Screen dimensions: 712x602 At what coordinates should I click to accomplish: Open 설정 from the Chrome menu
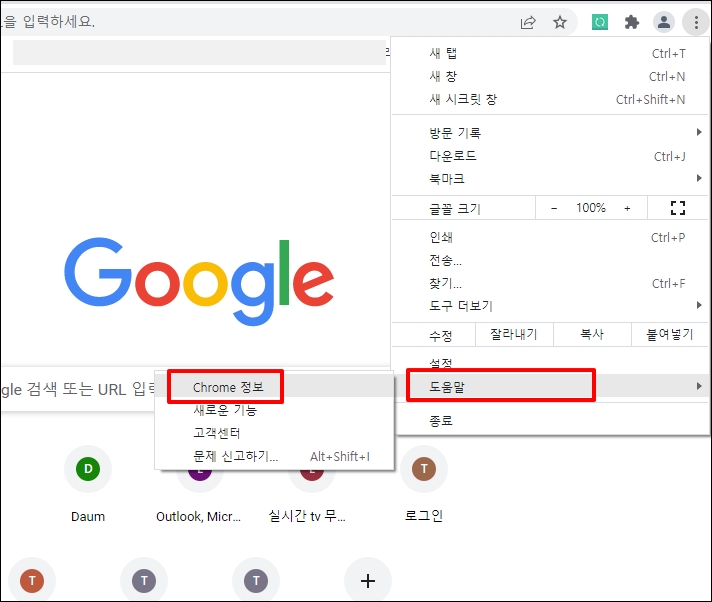pyautogui.click(x=550, y=363)
